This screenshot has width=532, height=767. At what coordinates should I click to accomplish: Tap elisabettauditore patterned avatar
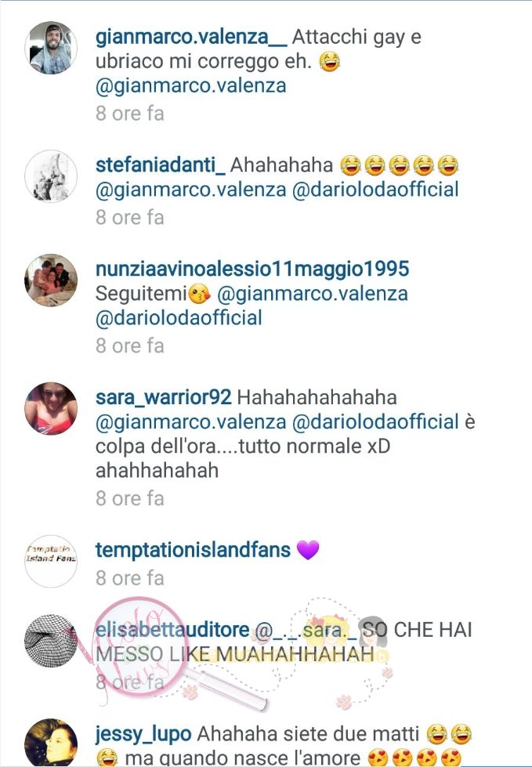coord(51,641)
